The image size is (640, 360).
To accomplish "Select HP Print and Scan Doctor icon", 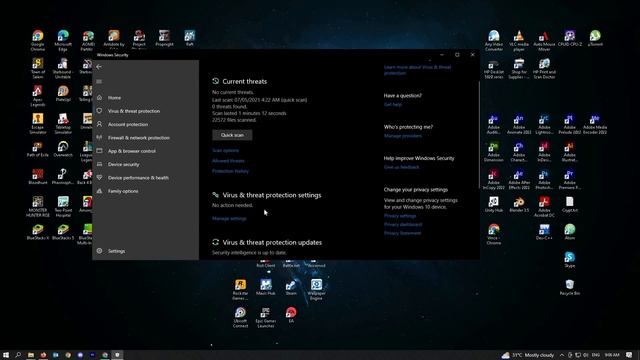I will (544, 68).
